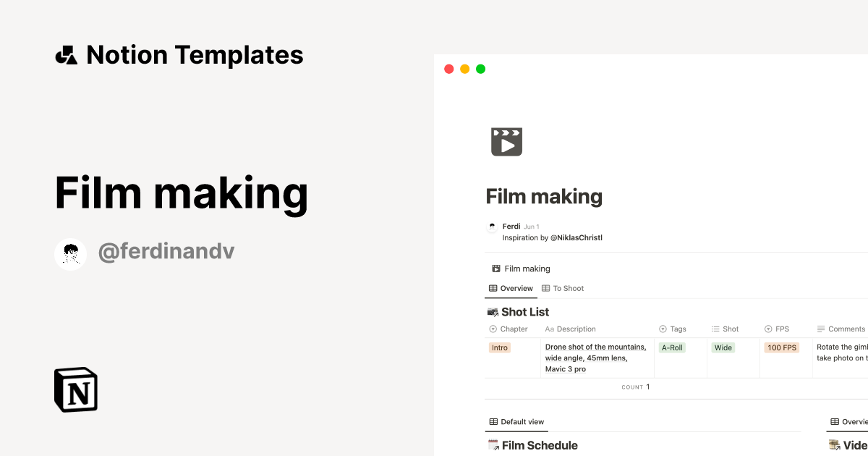Toggle the Wide shot label
Screen dimensions: 868x456
tap(723, 347)
